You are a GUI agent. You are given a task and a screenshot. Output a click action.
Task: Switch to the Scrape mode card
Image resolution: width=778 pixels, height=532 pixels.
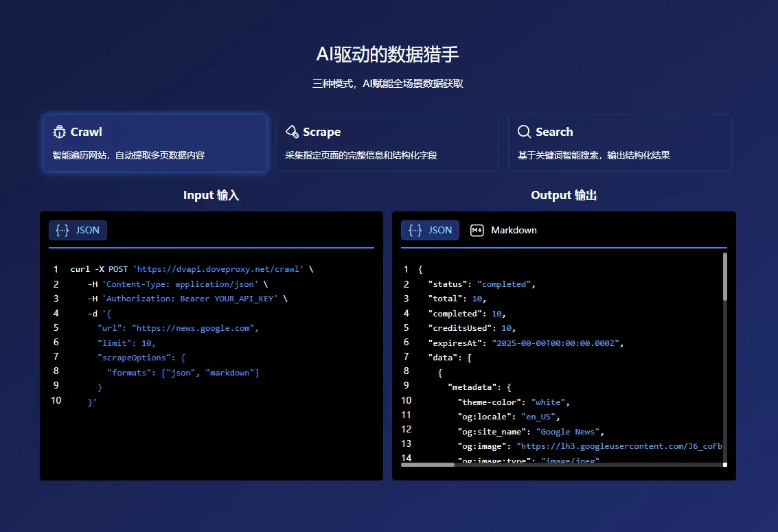tap(387, 143)
